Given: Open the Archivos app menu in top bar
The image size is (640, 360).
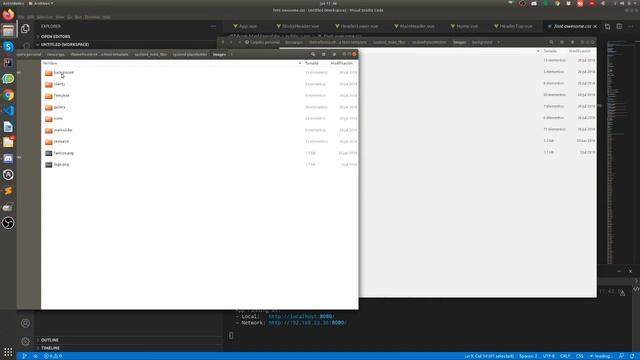Looking at the screenshot, I should pyautogui.click(x=41, y=3).
